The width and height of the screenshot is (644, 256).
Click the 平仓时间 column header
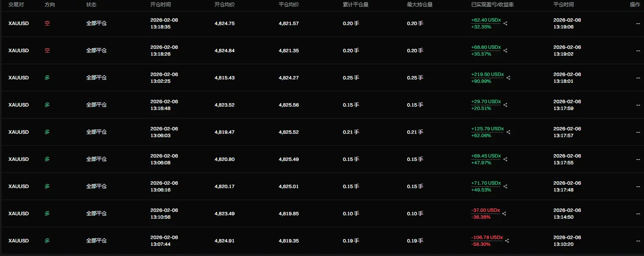pyautogui.click(x=564, y=5)
